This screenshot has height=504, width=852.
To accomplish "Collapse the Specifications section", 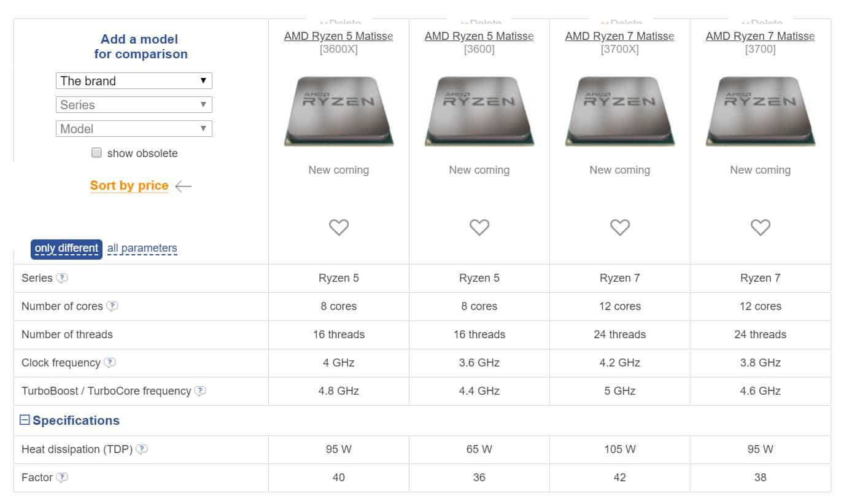I will coord(24,420).
